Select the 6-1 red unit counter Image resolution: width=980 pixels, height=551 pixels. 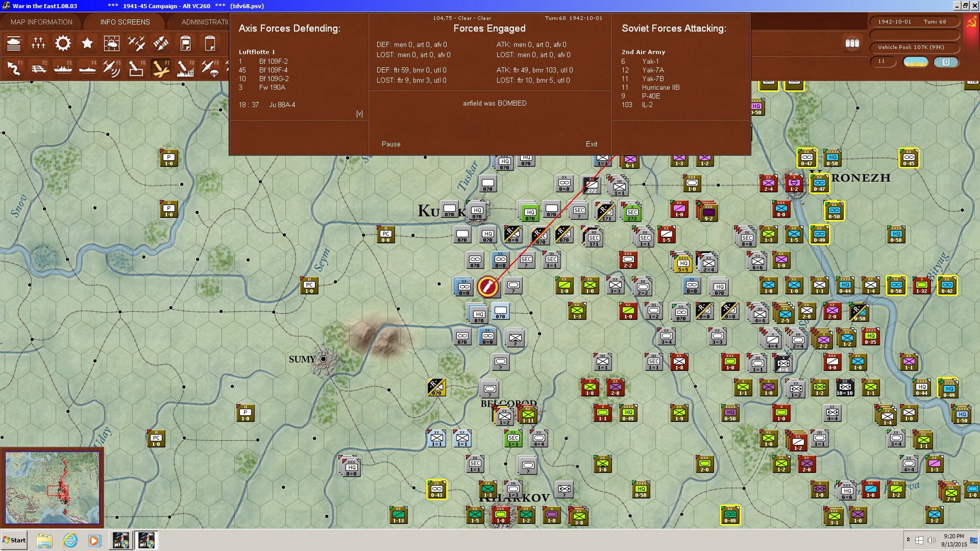(630, 161)
